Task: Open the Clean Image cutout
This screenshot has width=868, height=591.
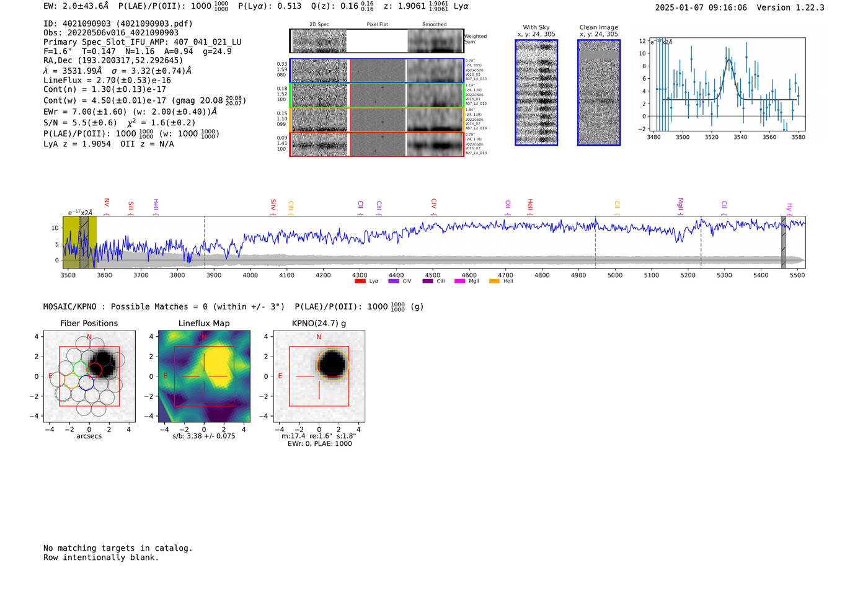Action: [x=599, y=92]
